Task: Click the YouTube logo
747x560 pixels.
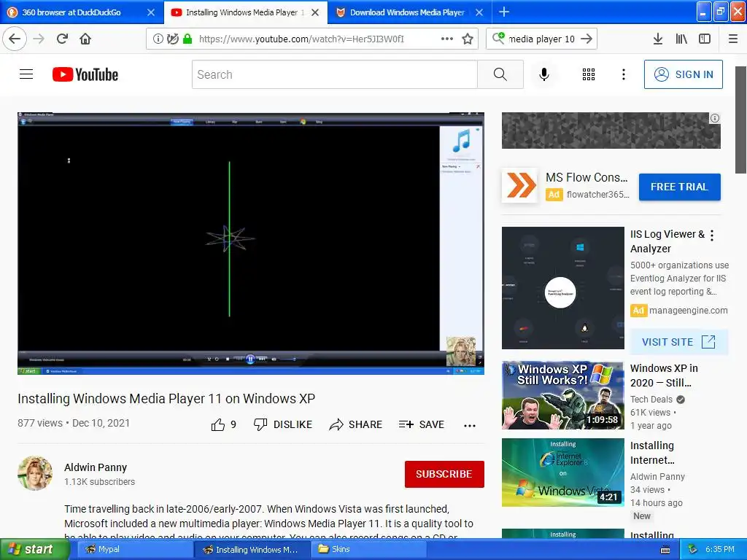Action: click(85, 74)
